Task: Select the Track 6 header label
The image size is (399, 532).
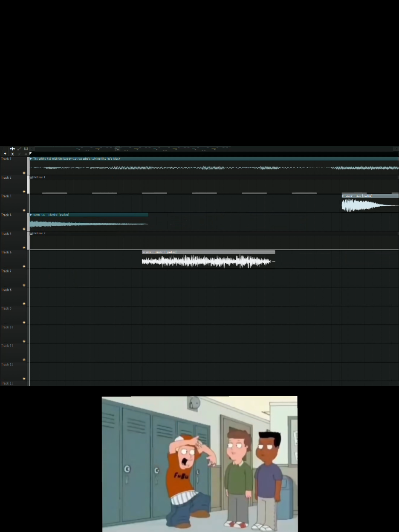Action: 6,252
